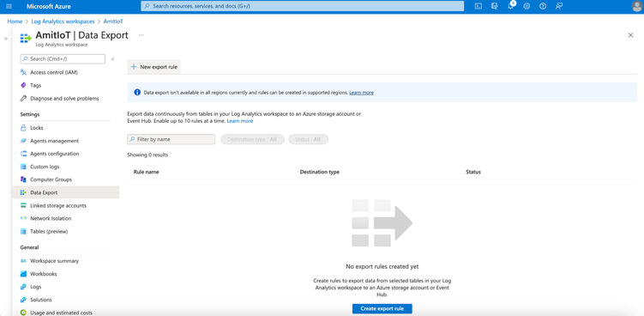Open Cloud Shell from the top bar
644x316 pixels.
click(478, 6)
